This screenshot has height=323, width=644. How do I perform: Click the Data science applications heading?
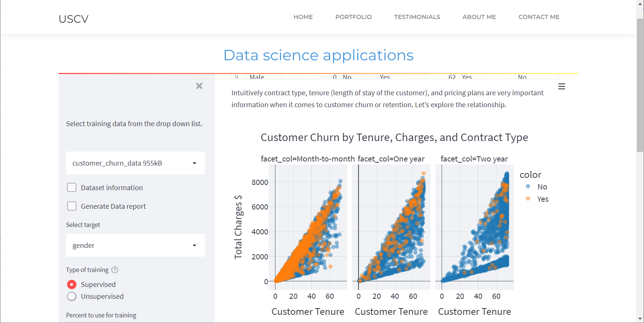pyautogui.click(x=318, y=55)
